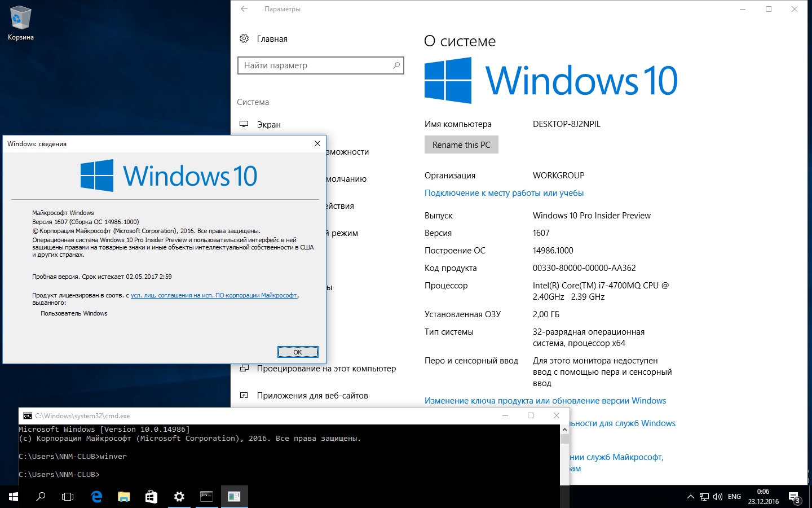Click the О системе heading
Viewport: 812px width, 508px height.
(460, 41)
